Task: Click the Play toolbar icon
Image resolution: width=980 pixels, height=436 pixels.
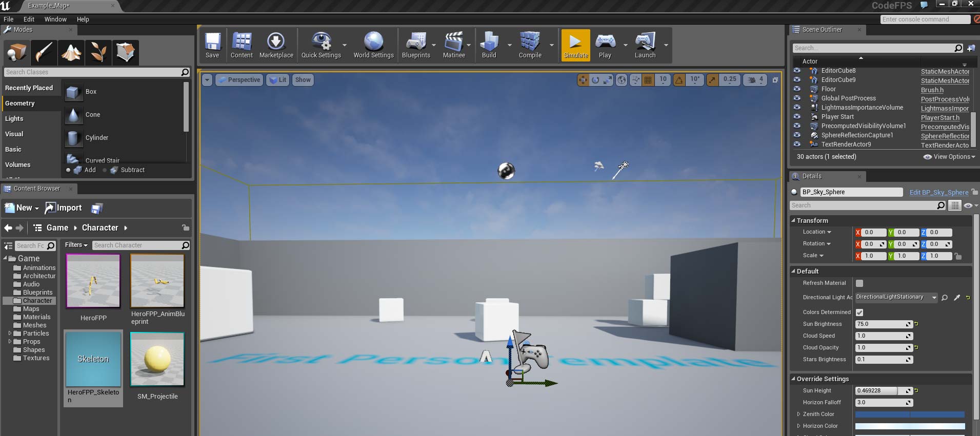Action: [x=605, y=46]
